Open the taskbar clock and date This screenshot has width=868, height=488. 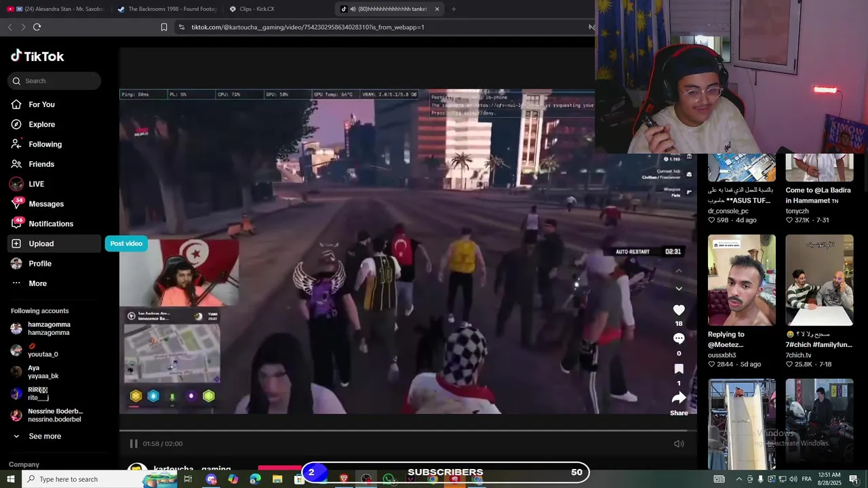tap(831, 479)
